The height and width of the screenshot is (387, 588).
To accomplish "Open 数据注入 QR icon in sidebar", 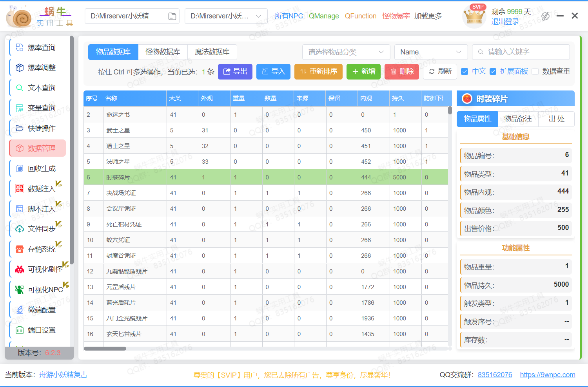I will pos(20,189).
